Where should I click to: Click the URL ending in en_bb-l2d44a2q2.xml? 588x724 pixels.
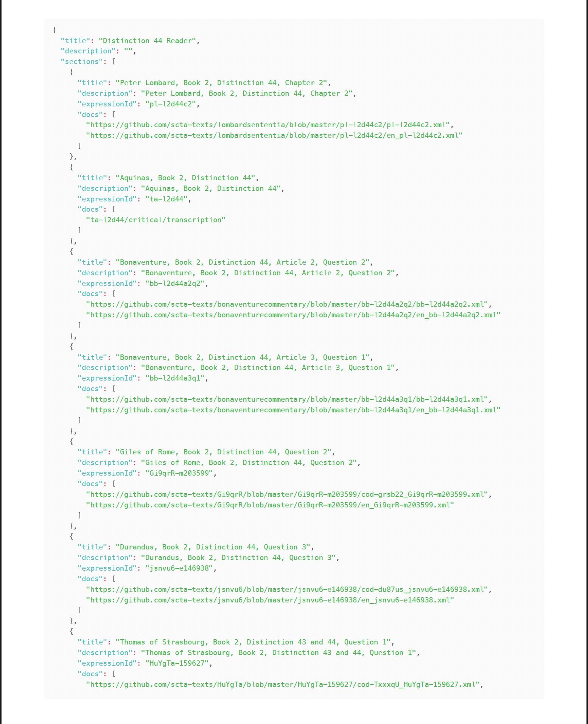tap(293, 315)
